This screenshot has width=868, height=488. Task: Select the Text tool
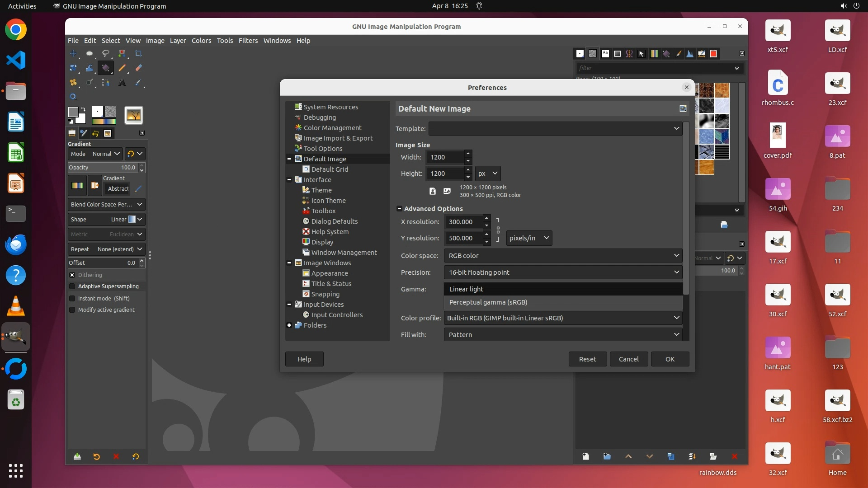(122, 83)
